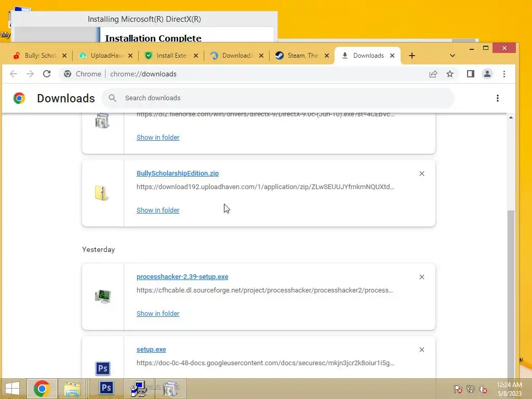Show DirectX installer in folder
This screenshot has width=532, height=399.
[158, 137]
